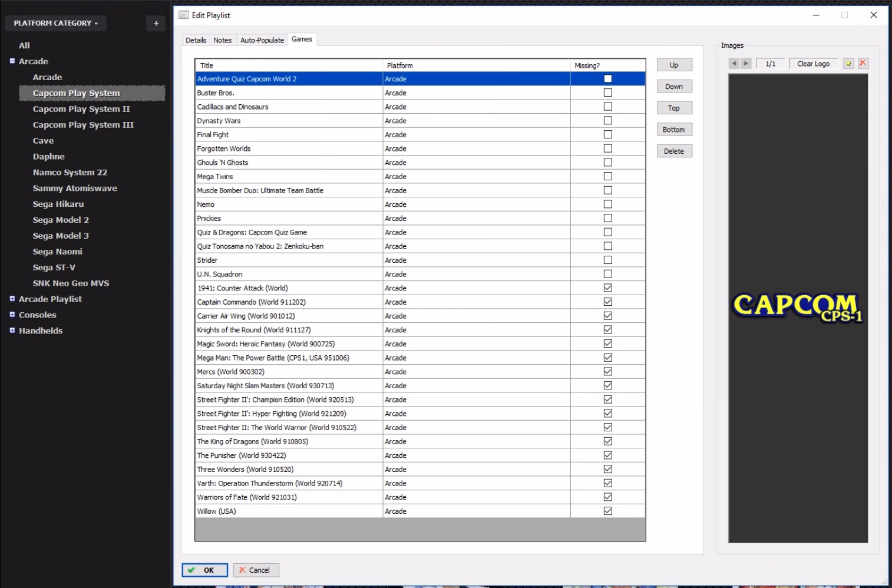
Task: Select the U.N. Squadron row
Action: click(x=420, y=274)
